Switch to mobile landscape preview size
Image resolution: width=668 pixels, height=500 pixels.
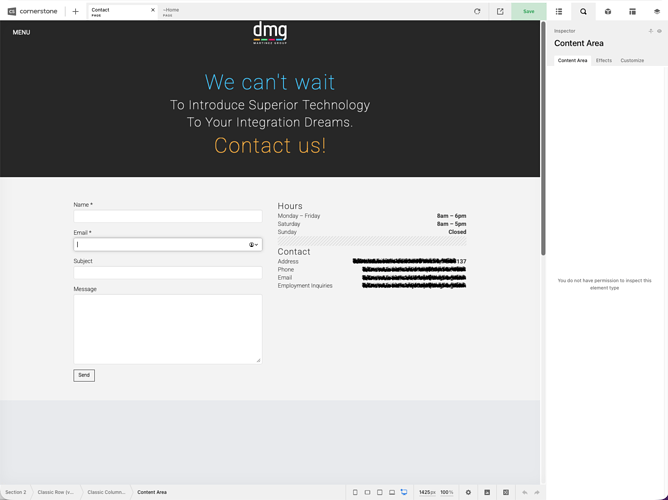tap(367, 492)
